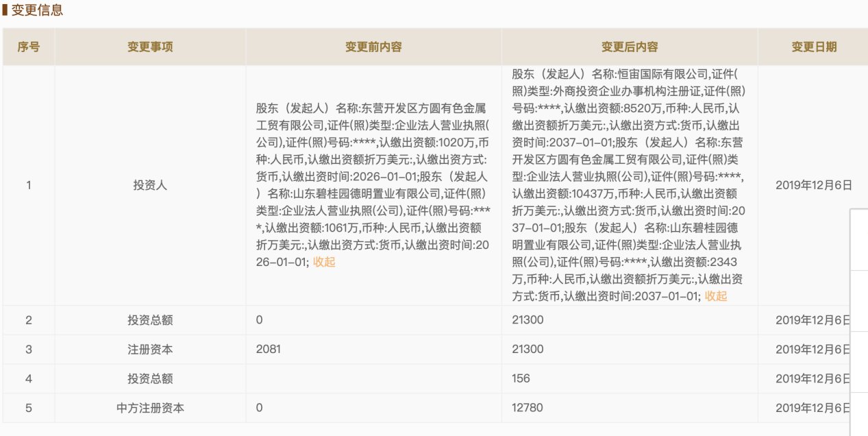Click the 变更前内容 shareholder text in row 1
The width and height of the screenshot is (868, 436).
[x=373, y=185]
